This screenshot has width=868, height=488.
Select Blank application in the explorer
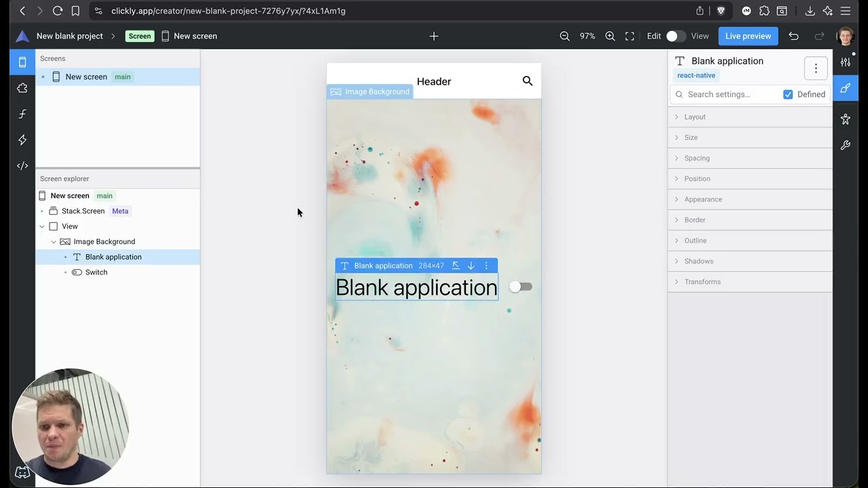pos(118,257)
